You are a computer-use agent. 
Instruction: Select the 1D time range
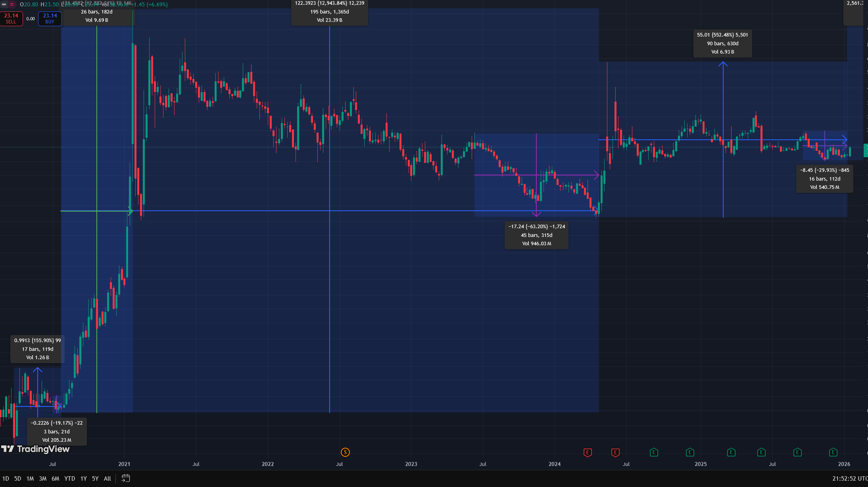tap(6, 479)
